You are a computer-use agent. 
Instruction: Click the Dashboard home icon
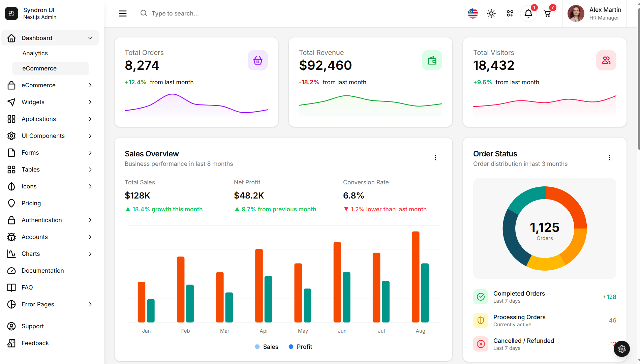tap(11, 38)
